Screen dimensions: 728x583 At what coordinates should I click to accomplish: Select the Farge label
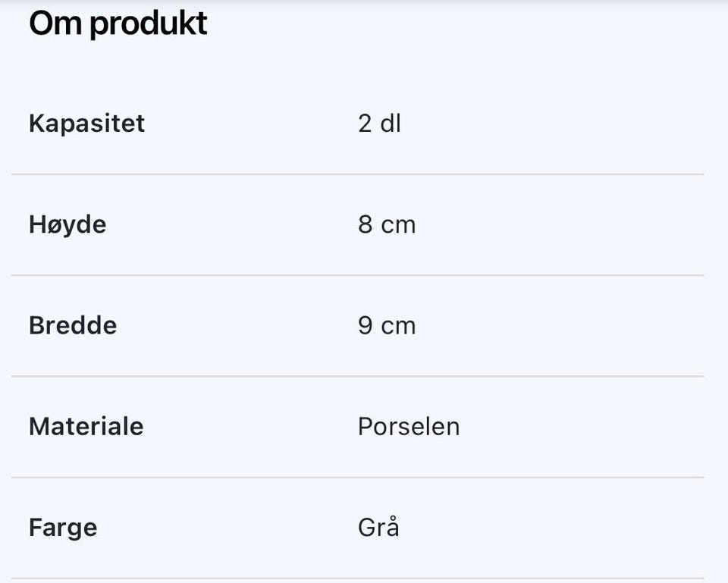63,528
